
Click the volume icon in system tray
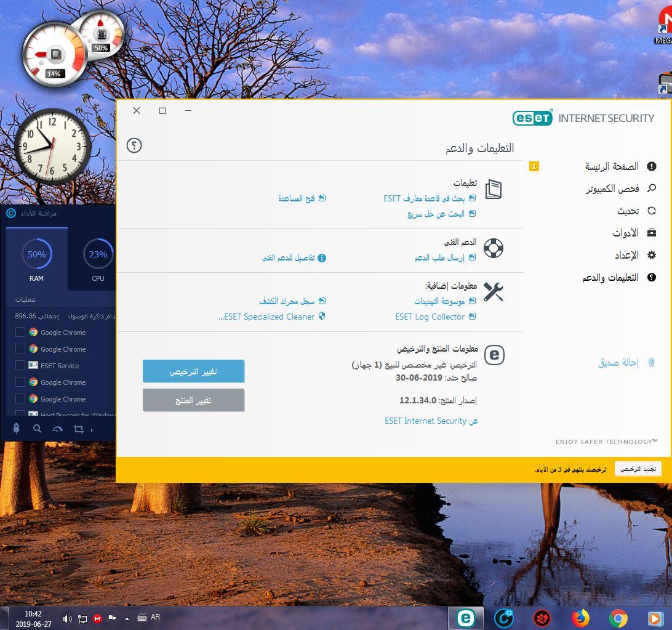click(67, 618)
